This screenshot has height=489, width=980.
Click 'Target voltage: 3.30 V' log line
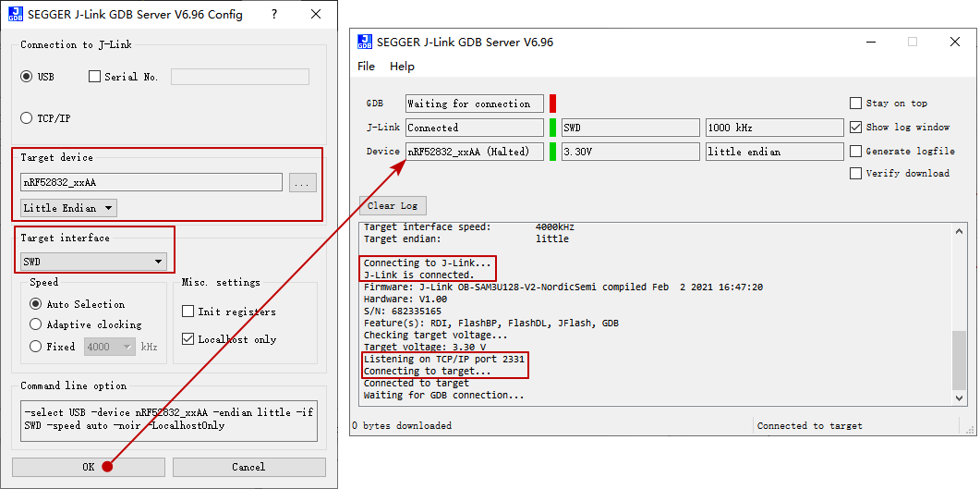[x=425, y=347]
